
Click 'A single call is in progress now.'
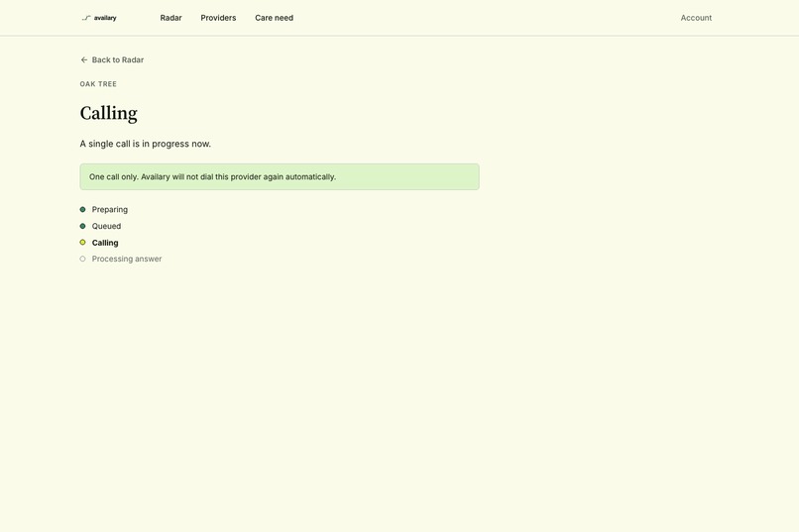(x=145, y=144)
